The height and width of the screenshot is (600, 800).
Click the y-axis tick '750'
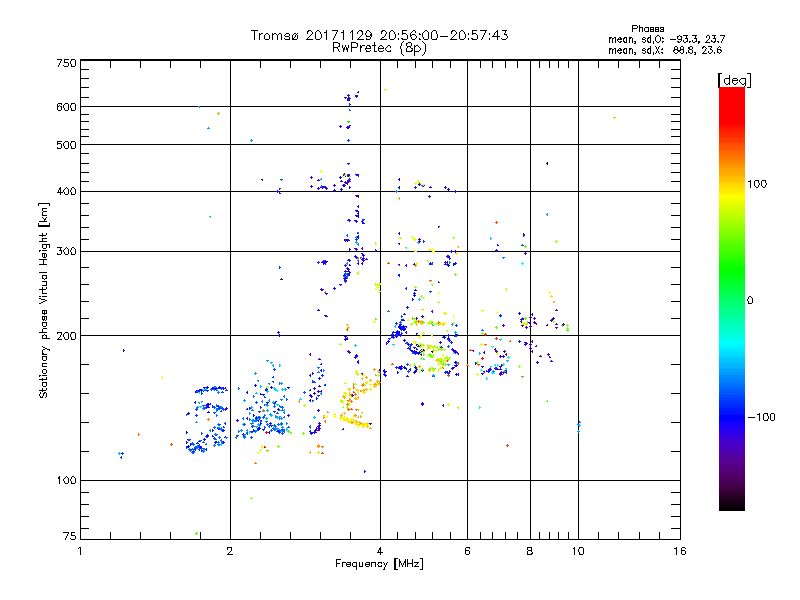(x=67, y=63)
